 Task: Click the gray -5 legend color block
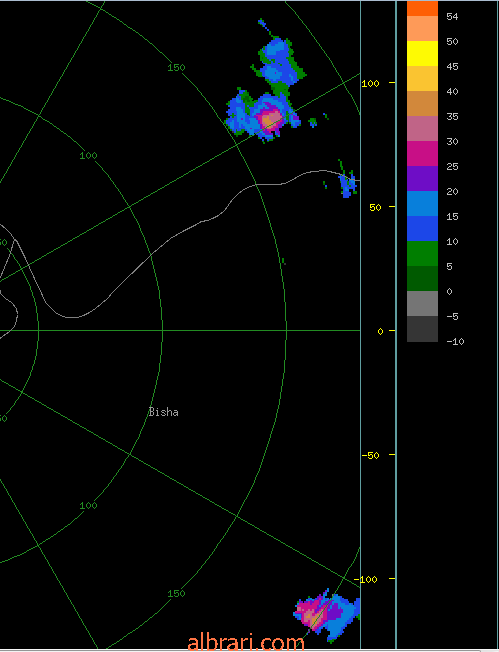coord(422,303)
